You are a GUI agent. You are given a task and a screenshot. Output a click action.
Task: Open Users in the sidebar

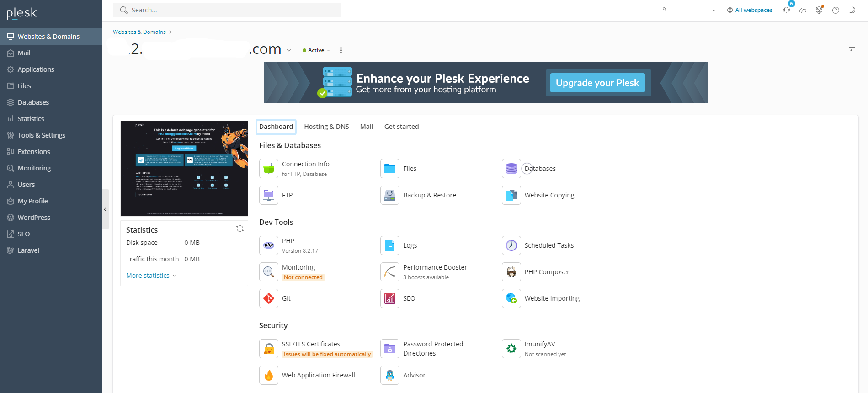coord(51,185)
